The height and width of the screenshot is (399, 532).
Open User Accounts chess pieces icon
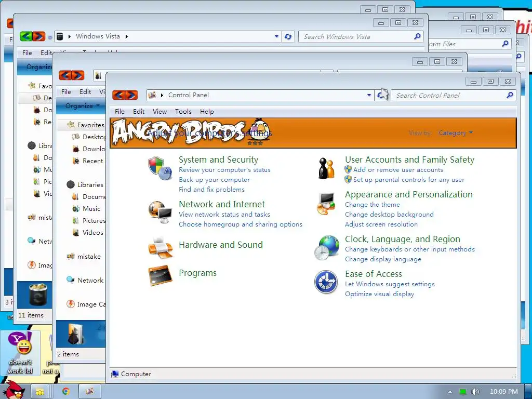click(x=326, y=168)
